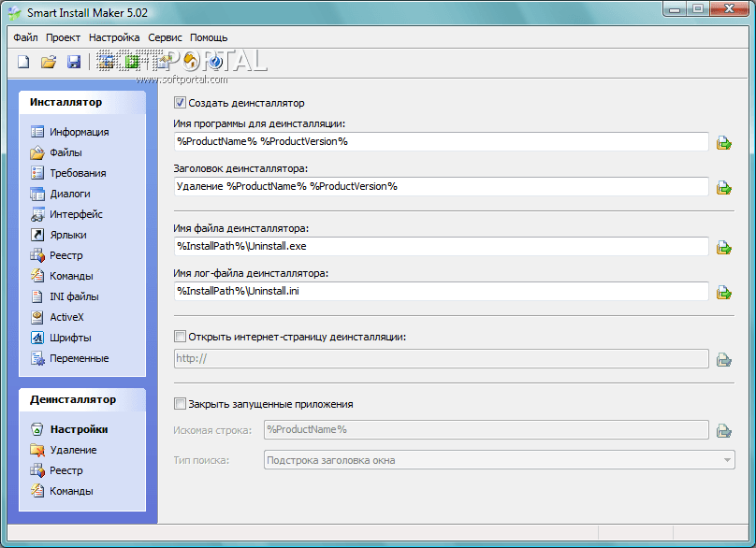756x548 pixels.
Task: Open Команды under Деинсталлятор
Action: point(62,491)
